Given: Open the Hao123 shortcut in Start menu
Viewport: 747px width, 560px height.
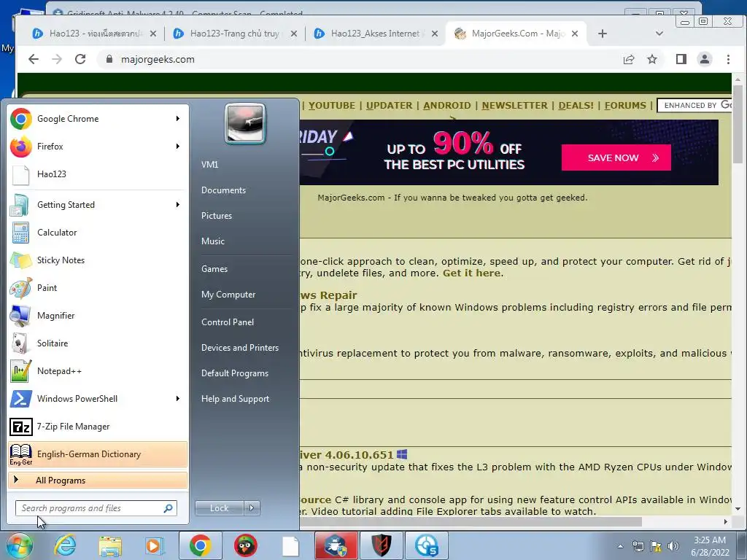Looking at the screenshot, I should tap(97, 174).
